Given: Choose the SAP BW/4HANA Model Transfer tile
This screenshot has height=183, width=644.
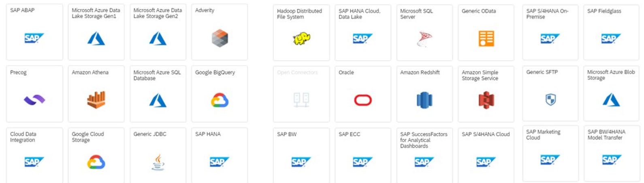Looking at the screenshot, I should coord(611,153).
